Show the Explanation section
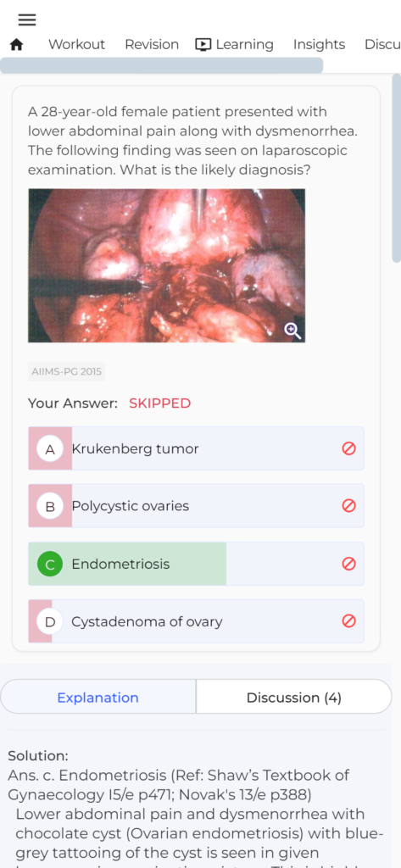The image size is (401, 868). coord(98,698)
